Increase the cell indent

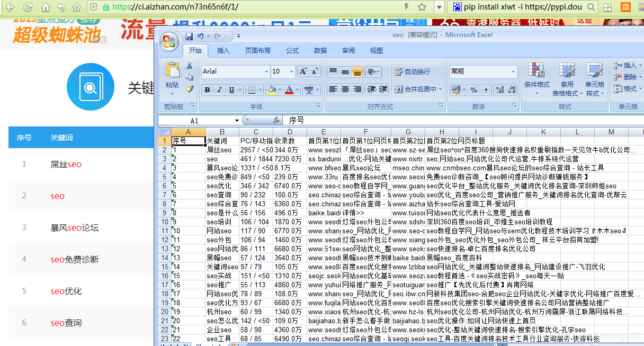click(383, 89)
